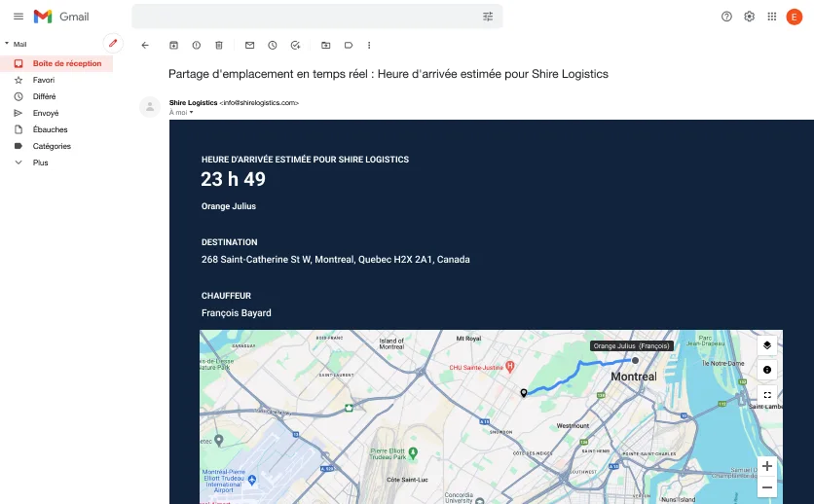Click the Orange Julius text in email
Image resolution: width=814 pixels, height=504 pixels.
(229, 206)
